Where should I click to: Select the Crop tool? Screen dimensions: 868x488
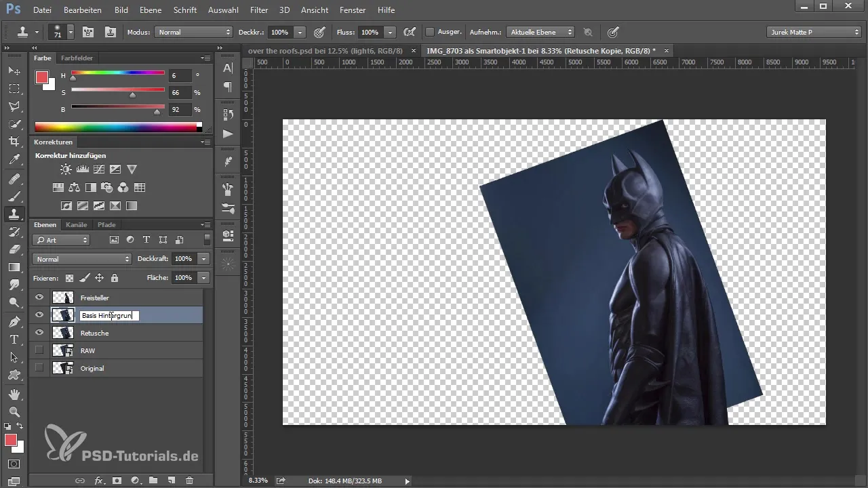pos(14,141)
